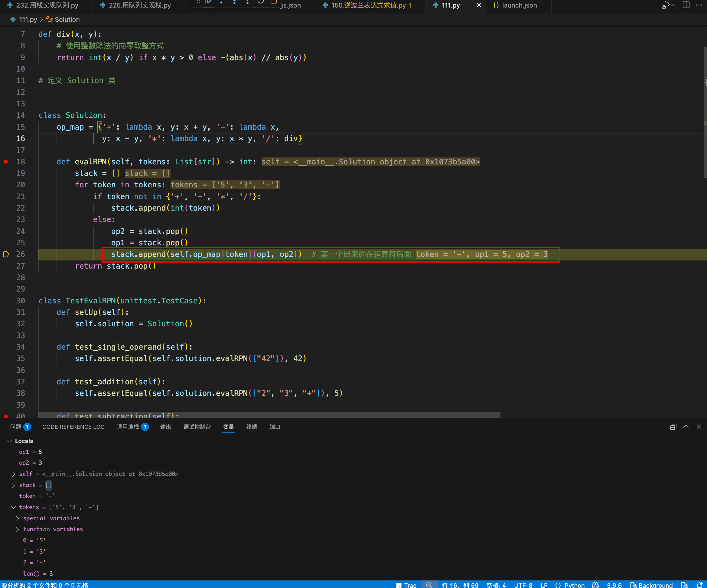Click the notification bell in status bar
Viewport: 707px width, 588px height.
pos(699,585)
